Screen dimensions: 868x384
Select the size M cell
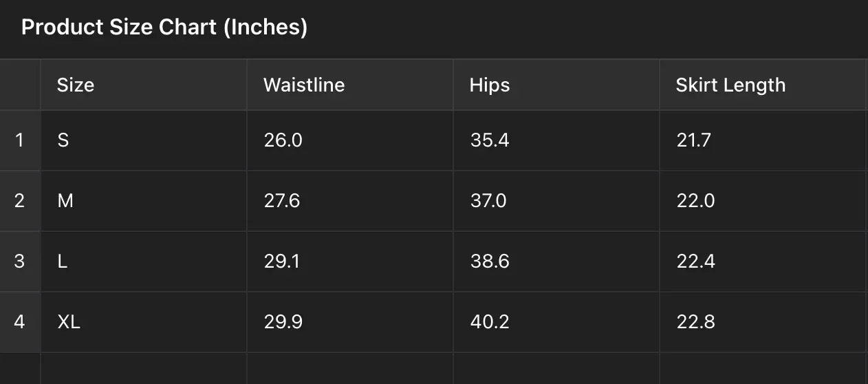point(65,201)
